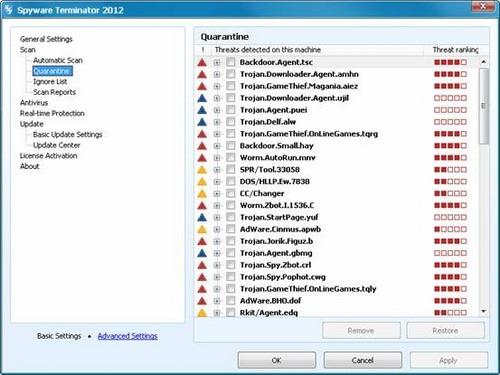The width and height of the screenshot is (500, 375).
Task: Click the yellow triangle next to DOS/HLLP.Ew.7838
Action: point(202,182)
